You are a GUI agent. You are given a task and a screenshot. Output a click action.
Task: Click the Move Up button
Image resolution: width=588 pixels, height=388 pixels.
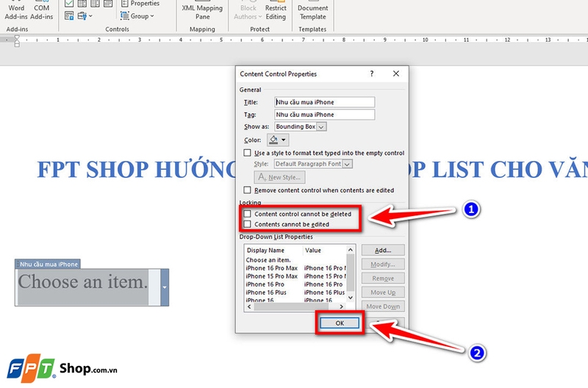coord(383,292)
